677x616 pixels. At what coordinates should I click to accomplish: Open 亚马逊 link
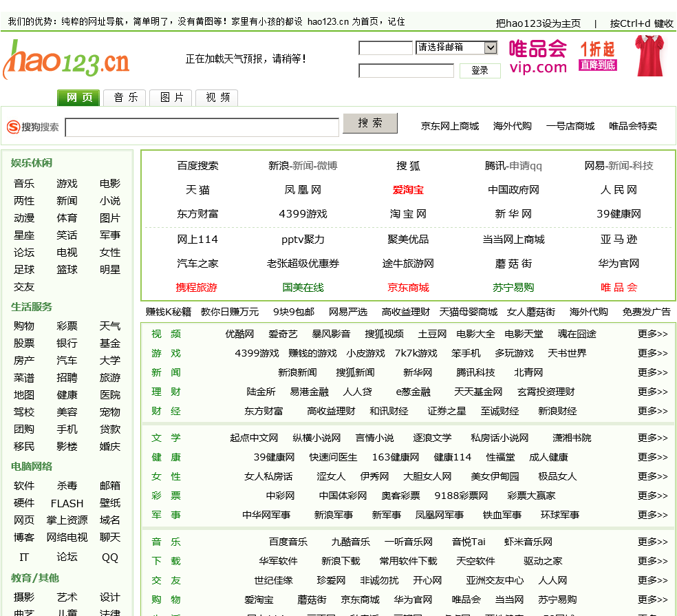tap(619, 240)
